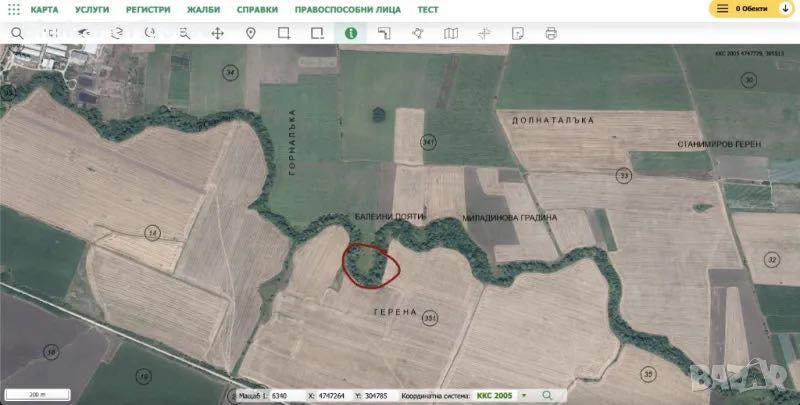Open the apps grid menu icon
Image resolution: width=800 pixels, height=405 pixels.
[x=14, y=9]
